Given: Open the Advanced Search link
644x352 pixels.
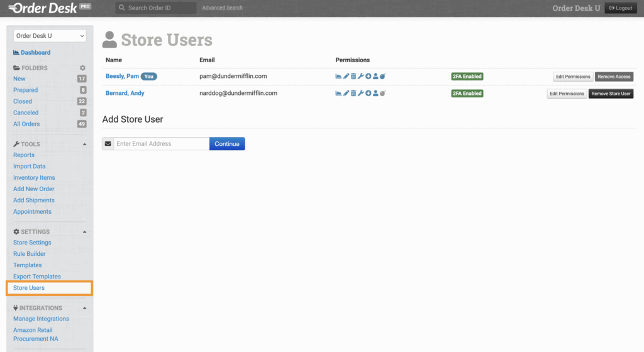Looking at the screenshot, I should tap(222, 8).
